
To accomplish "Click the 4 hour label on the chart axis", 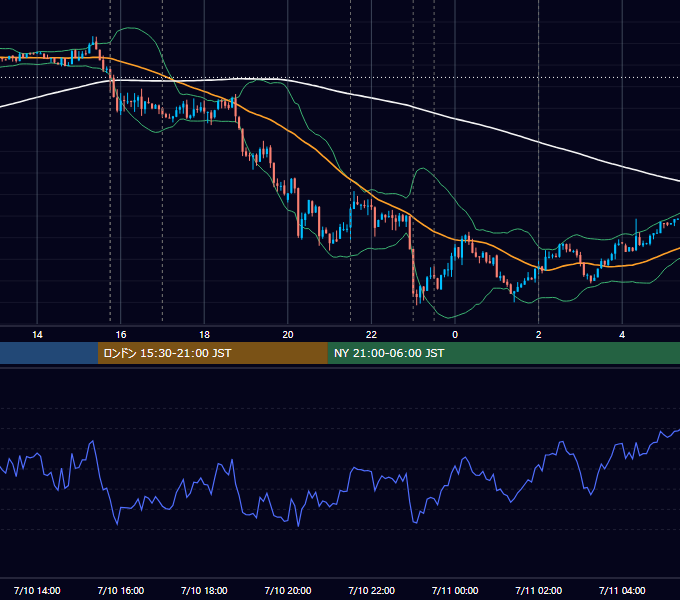I will [x=622, y=335].
